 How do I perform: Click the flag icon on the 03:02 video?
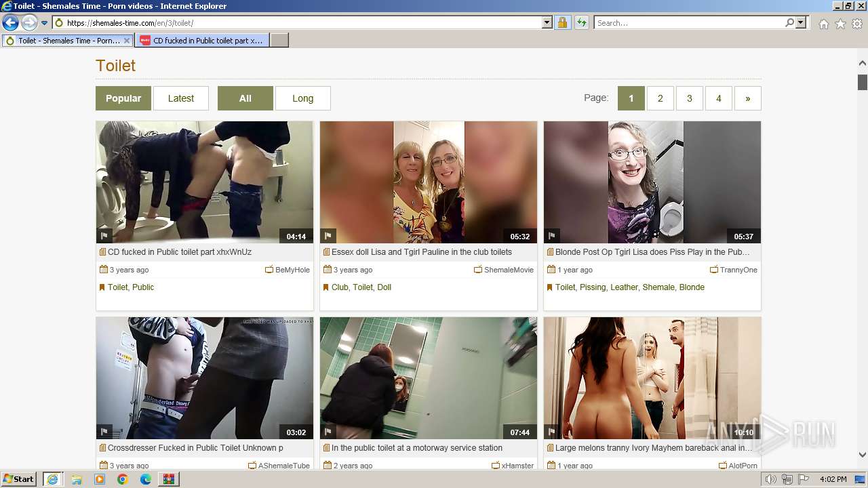tap(104, 432)
